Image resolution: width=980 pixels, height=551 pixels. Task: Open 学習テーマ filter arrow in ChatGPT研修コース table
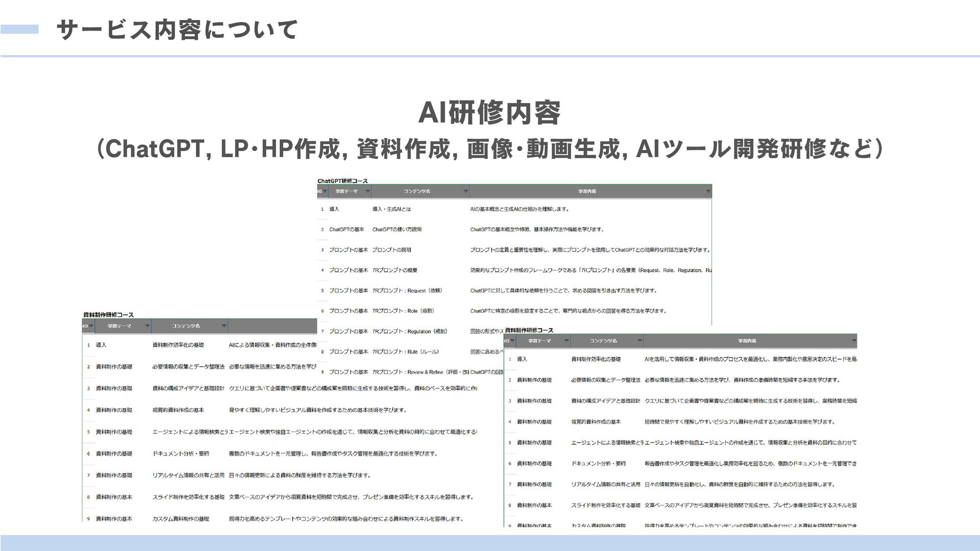(x=367, y=192)
